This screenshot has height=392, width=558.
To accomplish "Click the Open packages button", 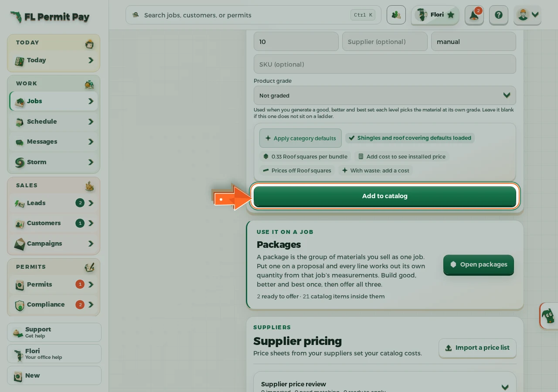I will pos(479,264).
